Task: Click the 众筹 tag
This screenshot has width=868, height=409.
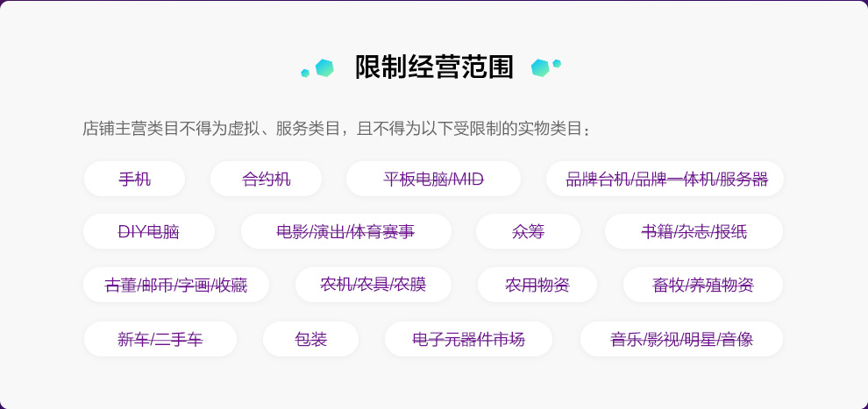Action: [x=528, y=232]
